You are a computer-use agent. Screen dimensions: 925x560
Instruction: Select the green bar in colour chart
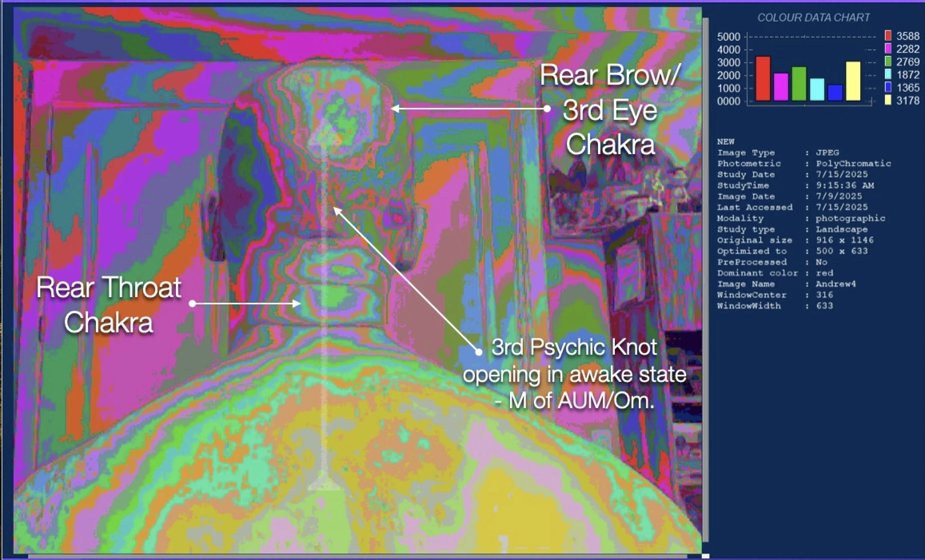coord(799,84)
